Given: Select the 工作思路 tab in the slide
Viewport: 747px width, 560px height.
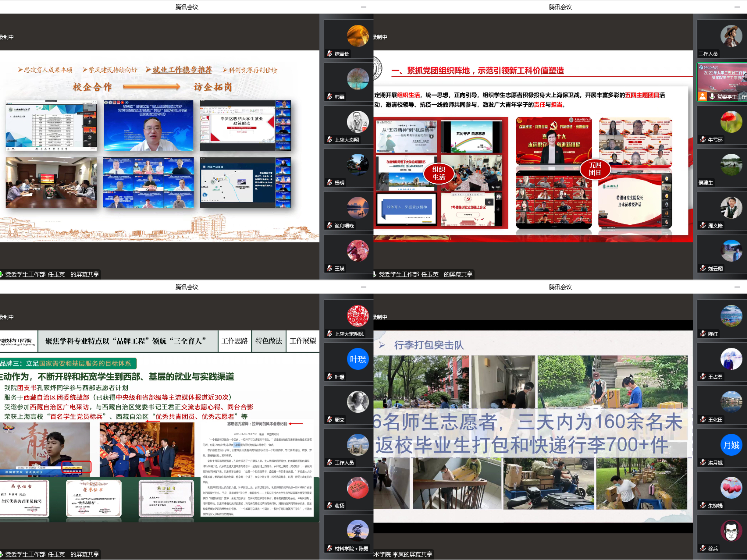Looking at the screenshot, I should [x=235, y=341].
